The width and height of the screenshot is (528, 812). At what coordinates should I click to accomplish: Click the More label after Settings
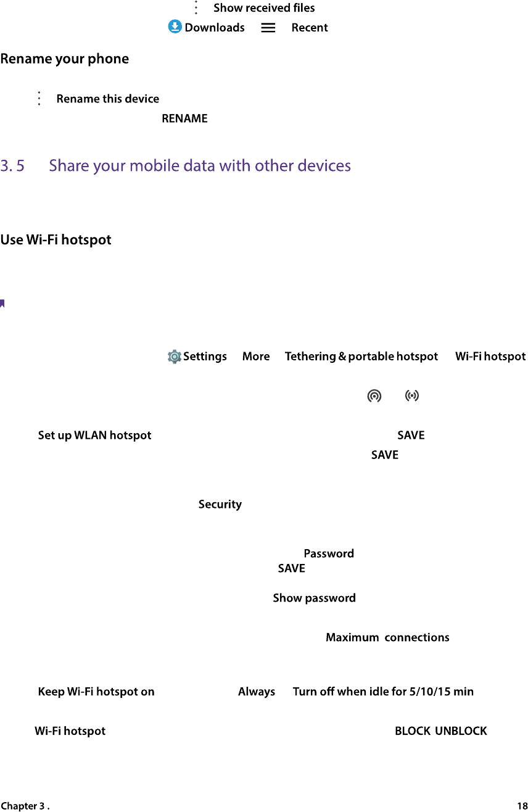click(256, 356)
